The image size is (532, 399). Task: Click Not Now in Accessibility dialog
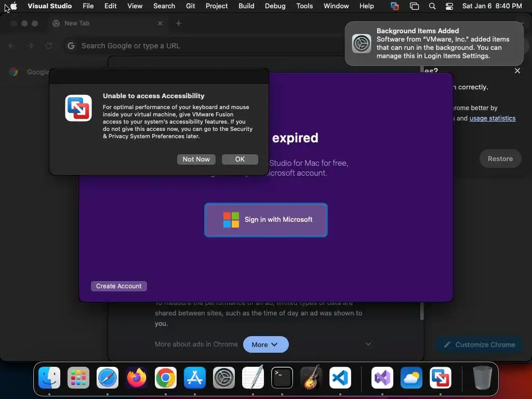point(196,159)
